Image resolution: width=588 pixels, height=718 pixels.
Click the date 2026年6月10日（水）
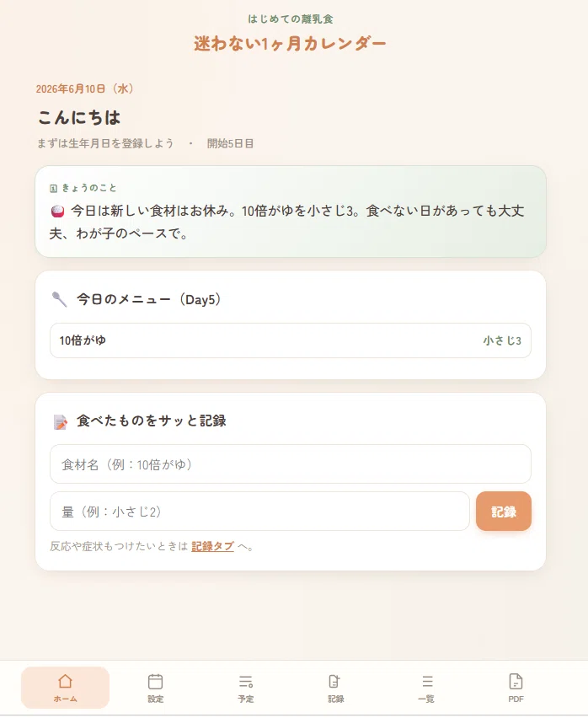[x=85, y=88]
